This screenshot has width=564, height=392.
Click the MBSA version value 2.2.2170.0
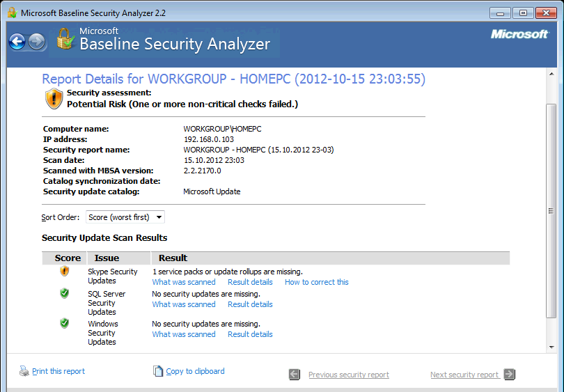click(x=202, y=171)
